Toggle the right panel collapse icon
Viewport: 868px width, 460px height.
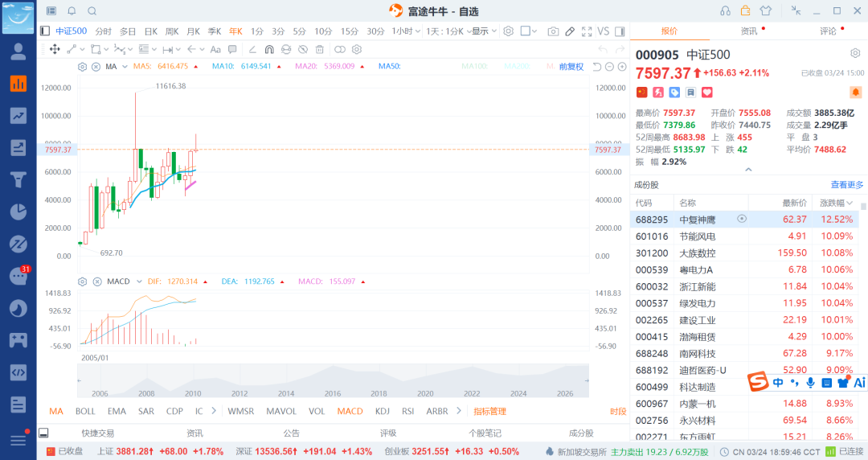pyautogui.click(x=620, y=31)
